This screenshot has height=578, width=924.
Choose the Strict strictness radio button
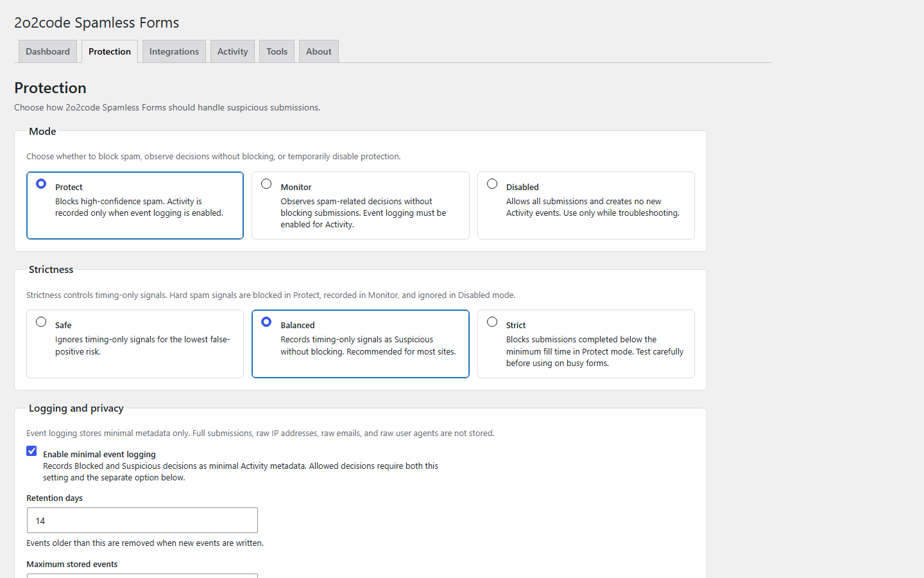coord(492,322)
